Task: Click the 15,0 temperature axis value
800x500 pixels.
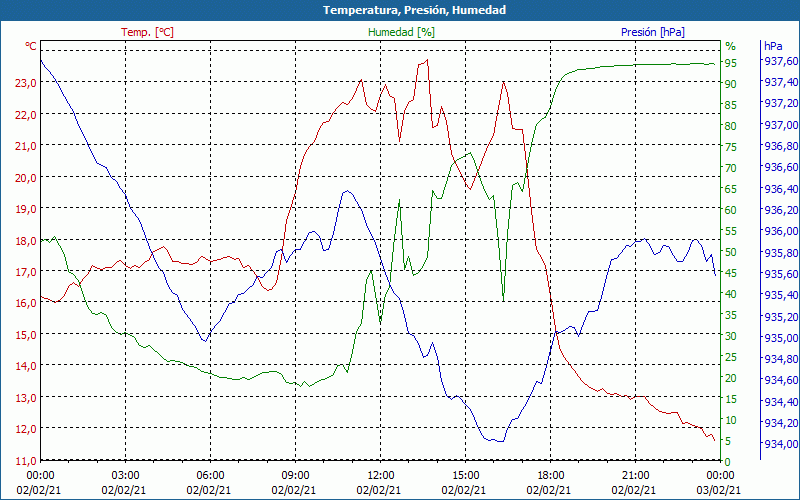Action: pyautogui.click(x=26, y=335)
